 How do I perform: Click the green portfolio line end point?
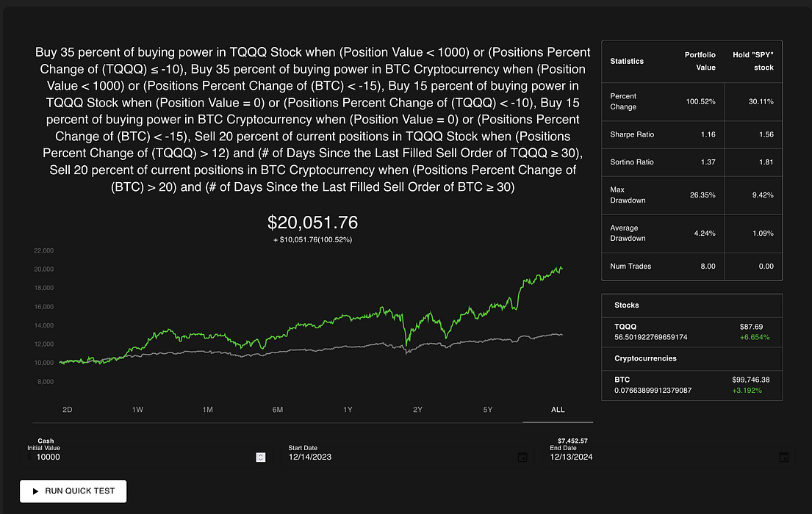tap(561, 268)
